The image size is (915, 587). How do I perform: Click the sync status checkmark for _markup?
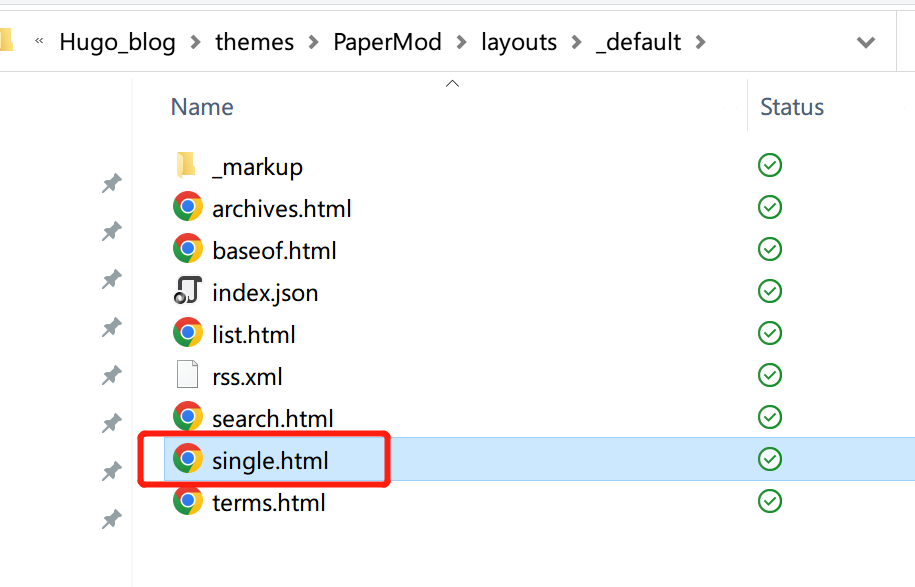pyautogui.click(x=770, y=165)
